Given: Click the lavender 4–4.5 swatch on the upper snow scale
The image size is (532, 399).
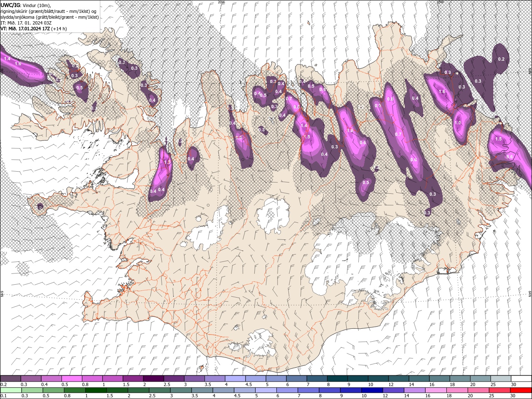Looking at the screenshot, I should 235,379.
